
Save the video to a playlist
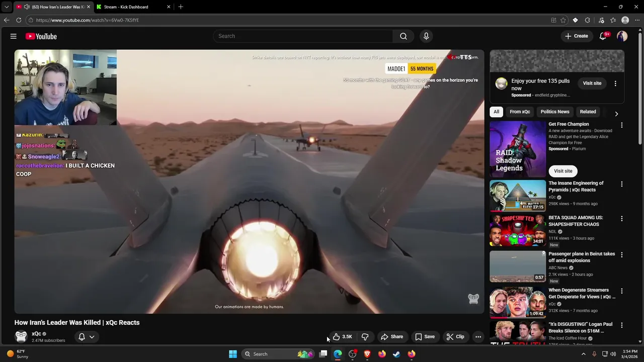(x=425, y=337)
